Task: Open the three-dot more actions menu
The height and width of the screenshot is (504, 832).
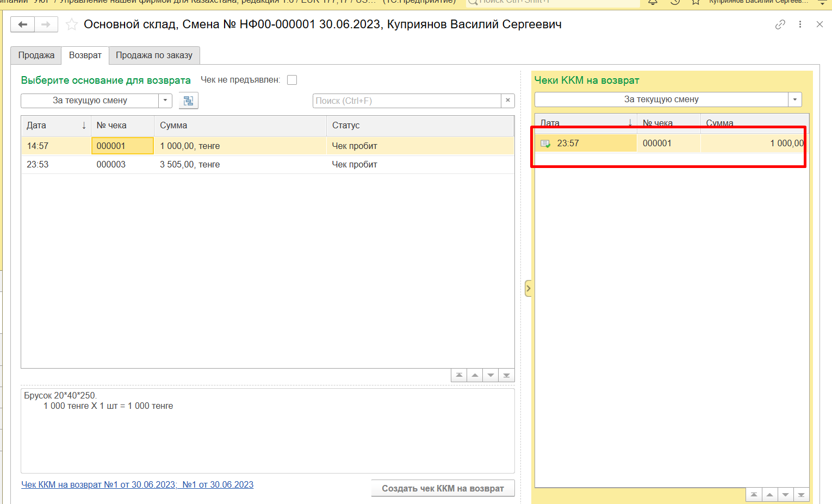Action: tap(800, 24)
